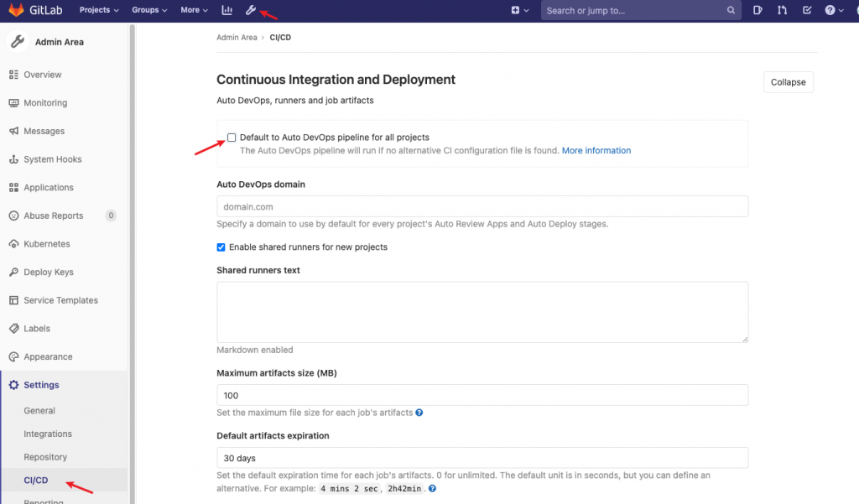Click the Shared runners text area
The height and width of the screenshot is (504, 859).
[x=482, y=311]
